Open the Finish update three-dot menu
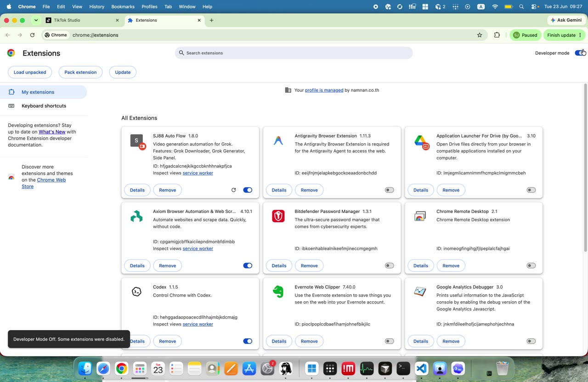This screenshot has height=382, width=588. 580,35
